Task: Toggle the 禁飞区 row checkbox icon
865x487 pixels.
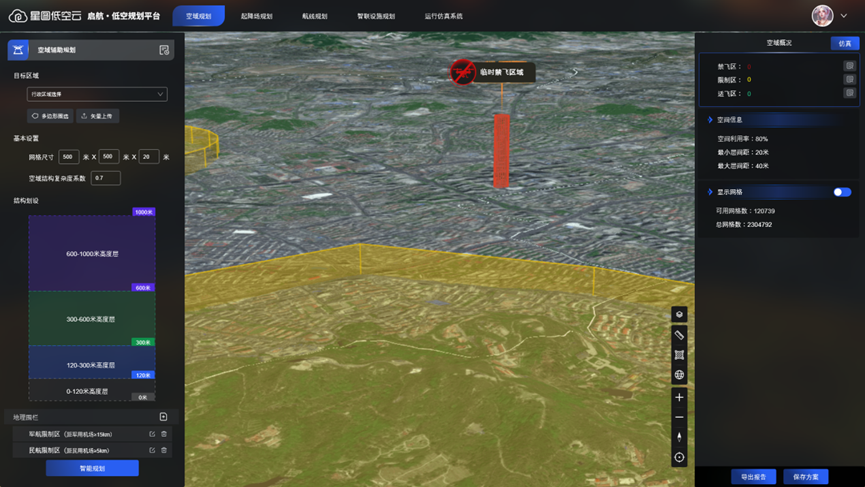Action: (849, 67)
